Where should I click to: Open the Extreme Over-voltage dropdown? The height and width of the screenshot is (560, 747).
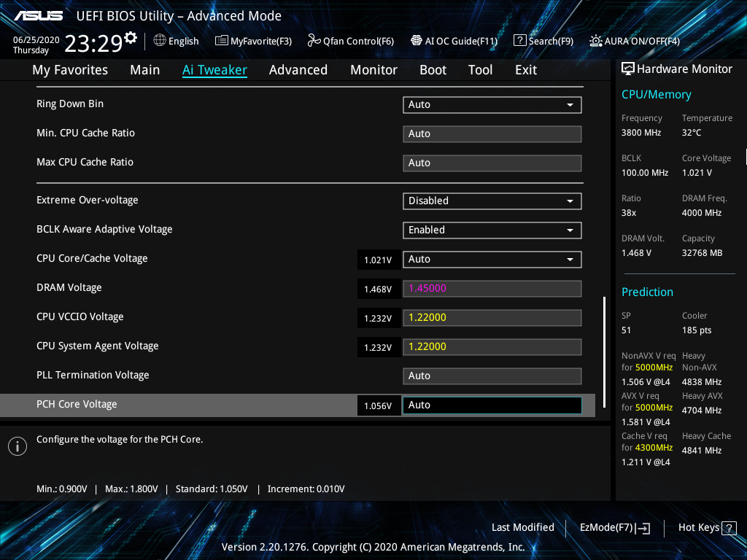coord(492,201)
